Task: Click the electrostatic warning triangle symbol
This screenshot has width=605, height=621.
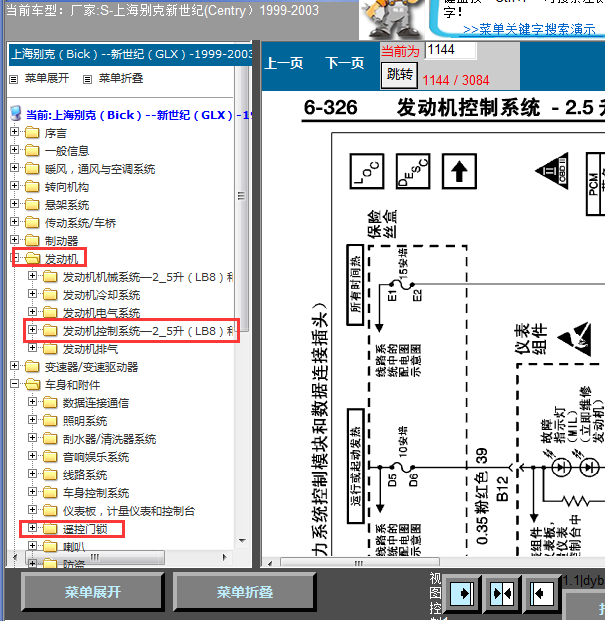Action: click(x=574, y=339)
